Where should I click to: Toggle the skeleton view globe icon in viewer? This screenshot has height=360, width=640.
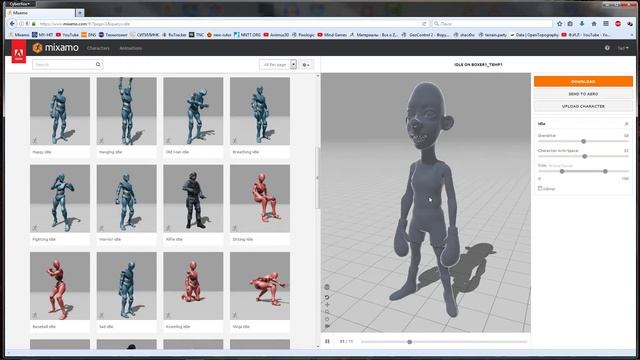click(327, 287)
